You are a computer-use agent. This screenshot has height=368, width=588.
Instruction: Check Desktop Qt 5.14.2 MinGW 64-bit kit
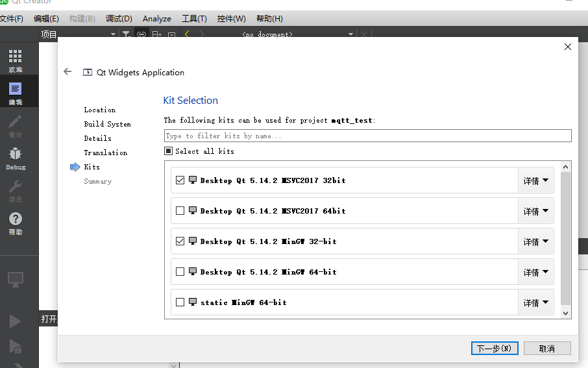click(x=180, y=271)
